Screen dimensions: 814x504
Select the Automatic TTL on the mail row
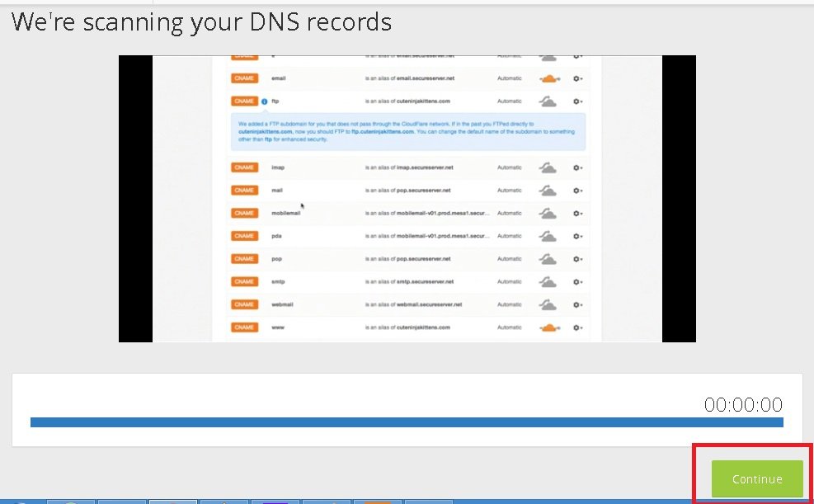click(509, 191)
